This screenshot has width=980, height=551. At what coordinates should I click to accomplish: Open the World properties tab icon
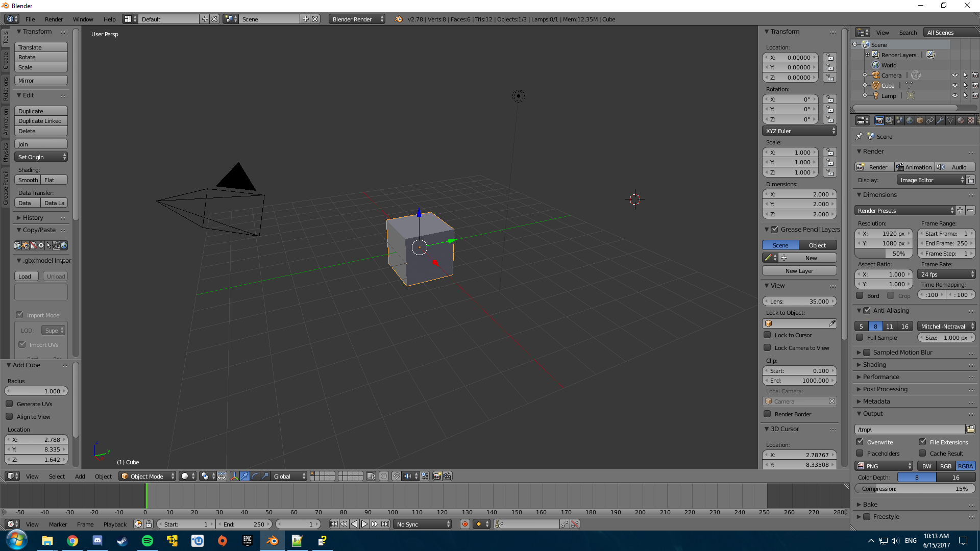tap(910, 120)
